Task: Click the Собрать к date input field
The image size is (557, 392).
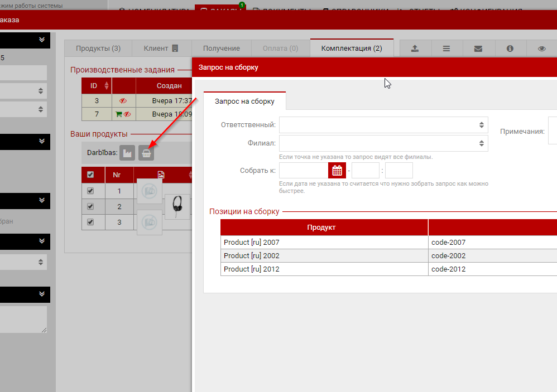Action: (x=304, y=171)
